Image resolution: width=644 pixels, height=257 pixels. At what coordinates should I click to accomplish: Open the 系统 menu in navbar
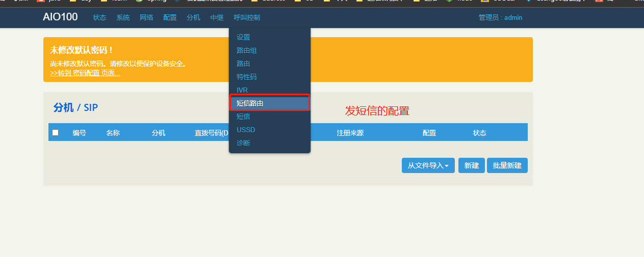coord(123,18)
